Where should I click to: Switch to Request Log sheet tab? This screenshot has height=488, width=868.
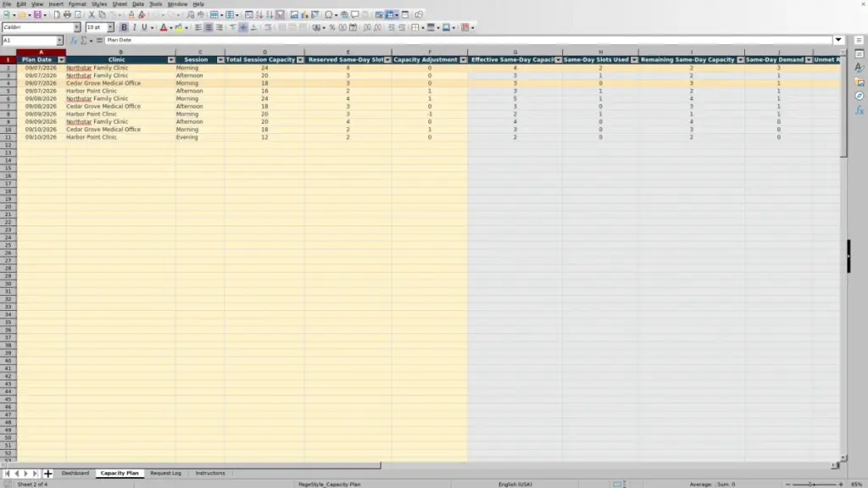pyautogui.click(x=165, y=473)
